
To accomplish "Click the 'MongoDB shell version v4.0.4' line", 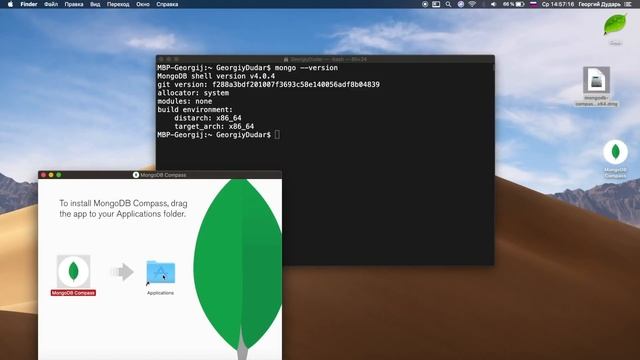I will coord(216,76).
